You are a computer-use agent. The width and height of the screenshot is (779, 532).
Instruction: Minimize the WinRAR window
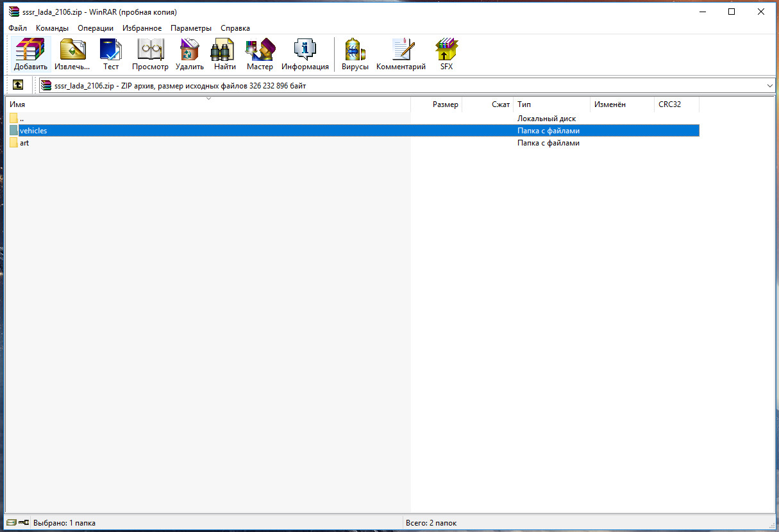pyautogui.click(x=702, y=12)
